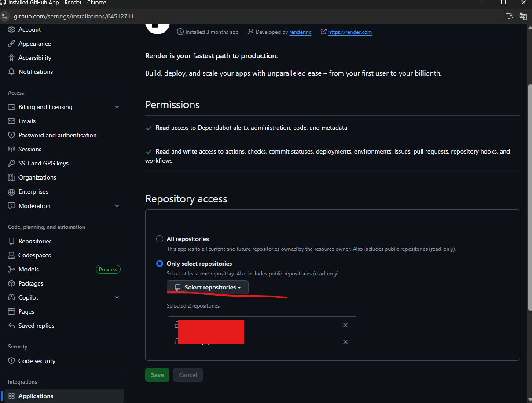
Task: Click the Models icon in sidebar
Action: pyautogui.click(x=11, y=269)
